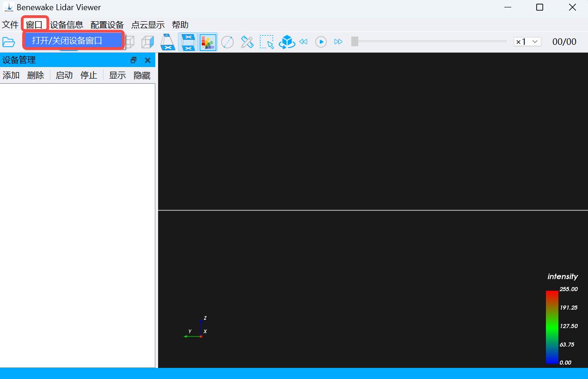Maximize the Benewake Lidar Viewer window
The image size is (588, 379).
coord(539,7)
